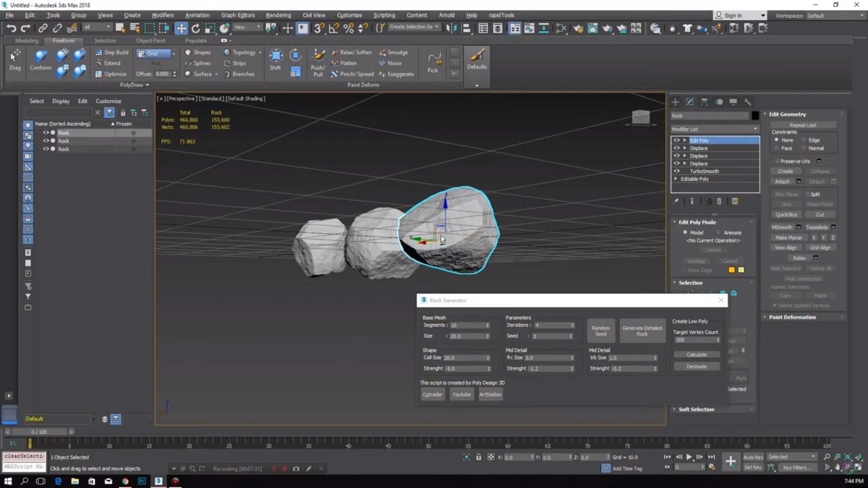Viewport: 868px width, 488px height.
Task: Click the Select and Rotate tool
Action: [196, 28]
